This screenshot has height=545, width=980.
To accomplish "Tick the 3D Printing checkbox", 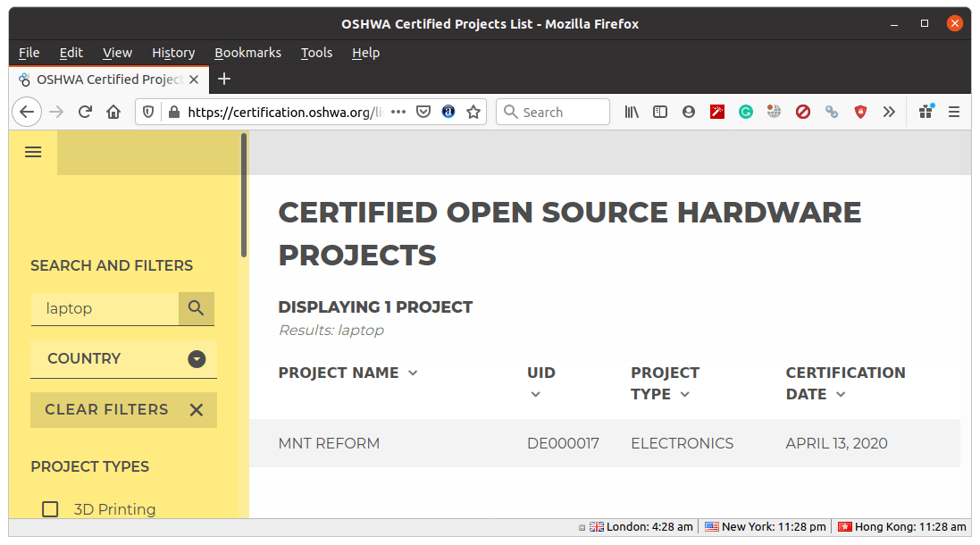I will pos(50,509).
